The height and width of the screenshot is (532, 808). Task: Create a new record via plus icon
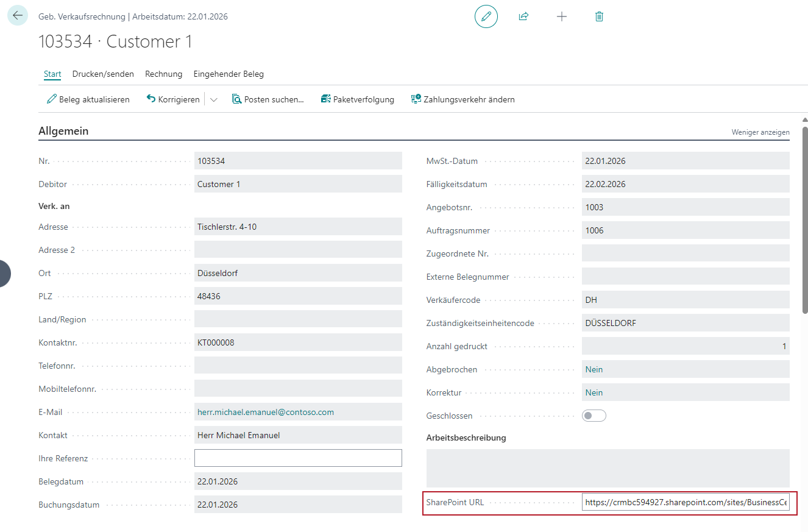point(561,16)
